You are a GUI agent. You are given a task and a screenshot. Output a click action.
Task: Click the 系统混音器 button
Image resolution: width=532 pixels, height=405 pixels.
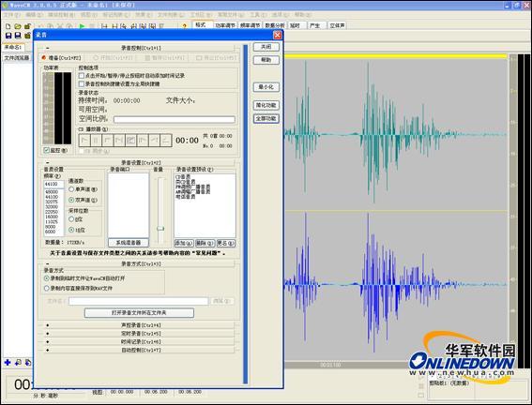129,243
